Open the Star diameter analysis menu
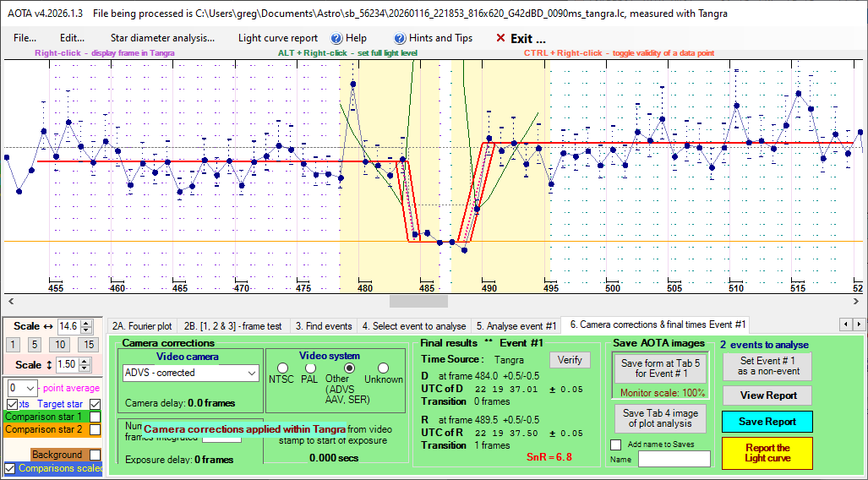This screenshot has height=480, width=868. click(162, 38)
